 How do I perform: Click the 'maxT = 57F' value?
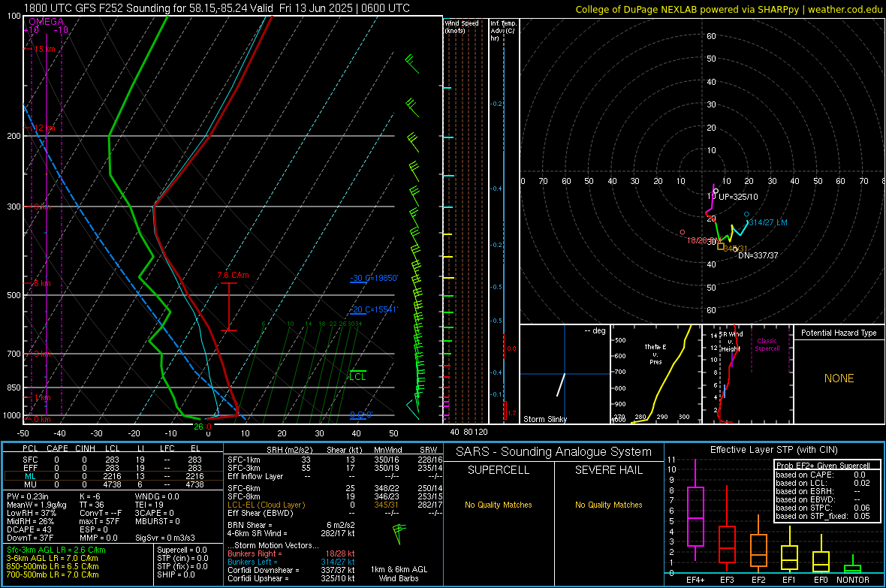click(x=99, y=521)
